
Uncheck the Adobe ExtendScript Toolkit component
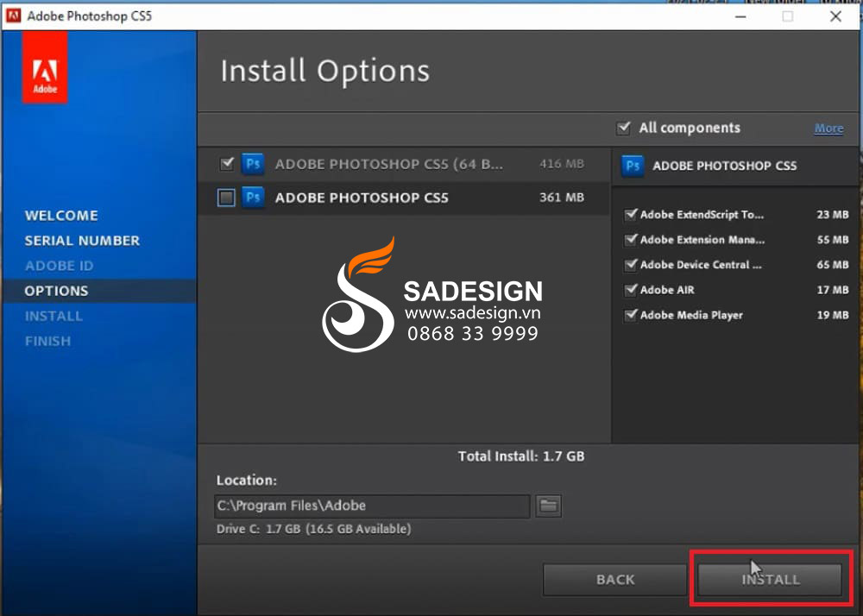pyautogui.click(x=631, y=215)
